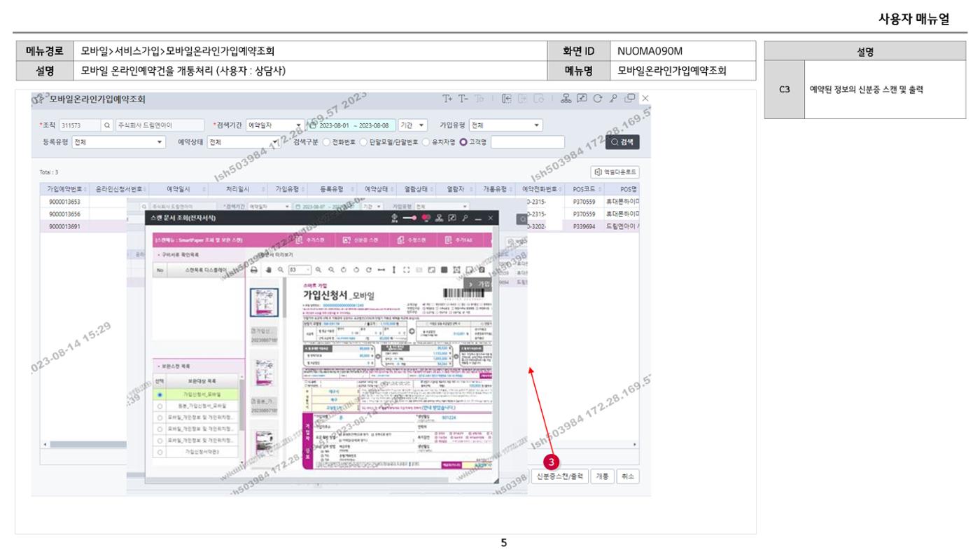Select the 단말모델/단말번호 radio button

click(x=364, y=142)
